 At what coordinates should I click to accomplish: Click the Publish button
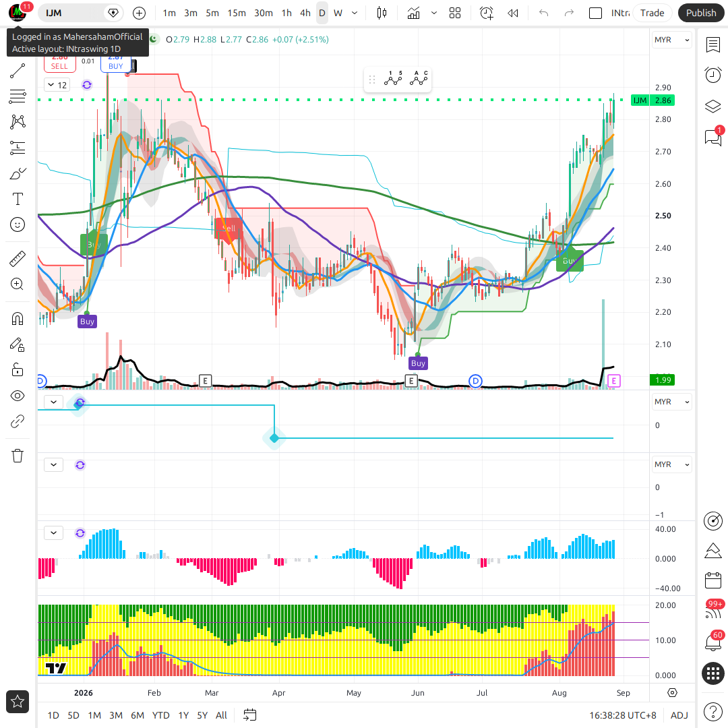(x=701, y=13)
